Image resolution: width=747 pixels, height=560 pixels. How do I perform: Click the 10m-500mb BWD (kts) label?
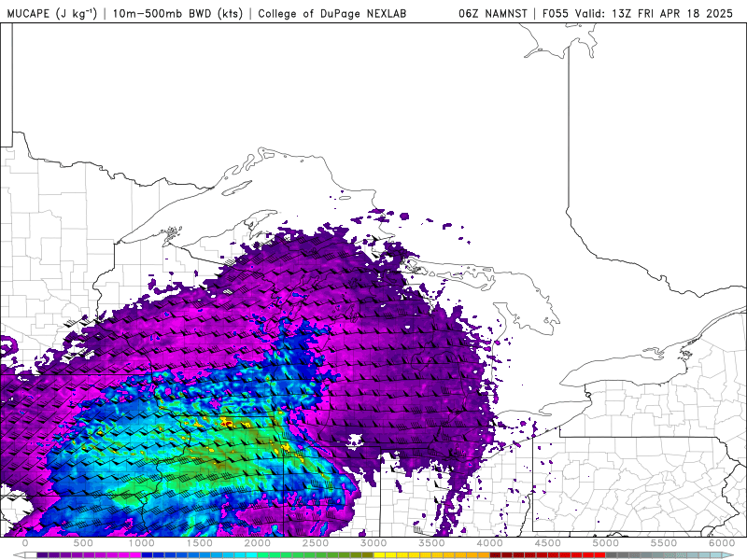(177, 13)
